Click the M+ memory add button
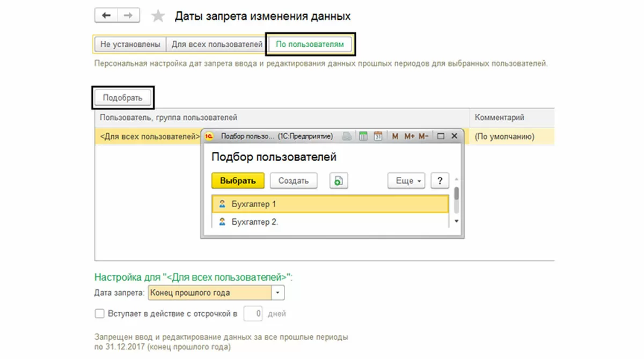Screen dimensions: 644x359 point(409,136)
